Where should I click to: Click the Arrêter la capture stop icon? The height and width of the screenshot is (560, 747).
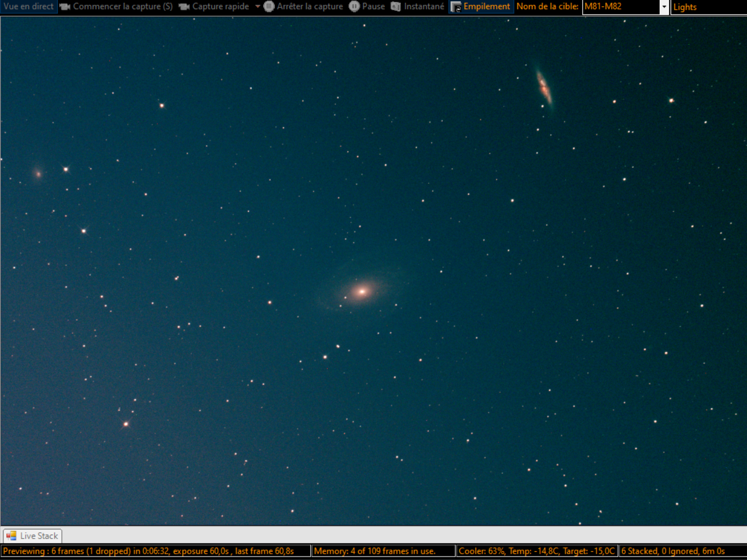tap(269, 6)
